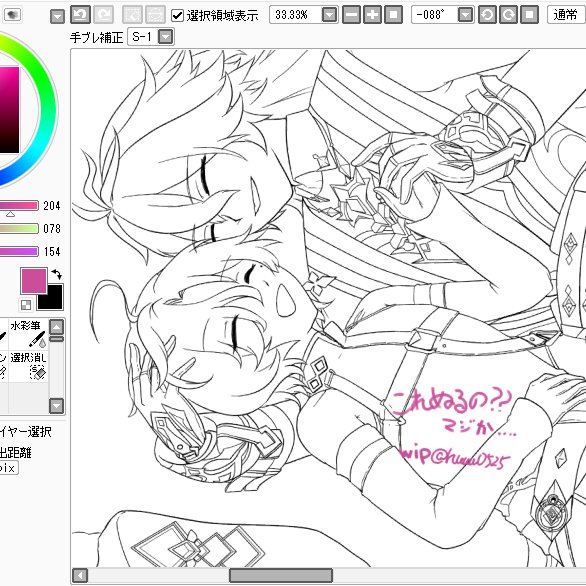This screenshot has height=586, width=586.
Task: Click the icon in the top-left corner
Action: coord(12,15)
